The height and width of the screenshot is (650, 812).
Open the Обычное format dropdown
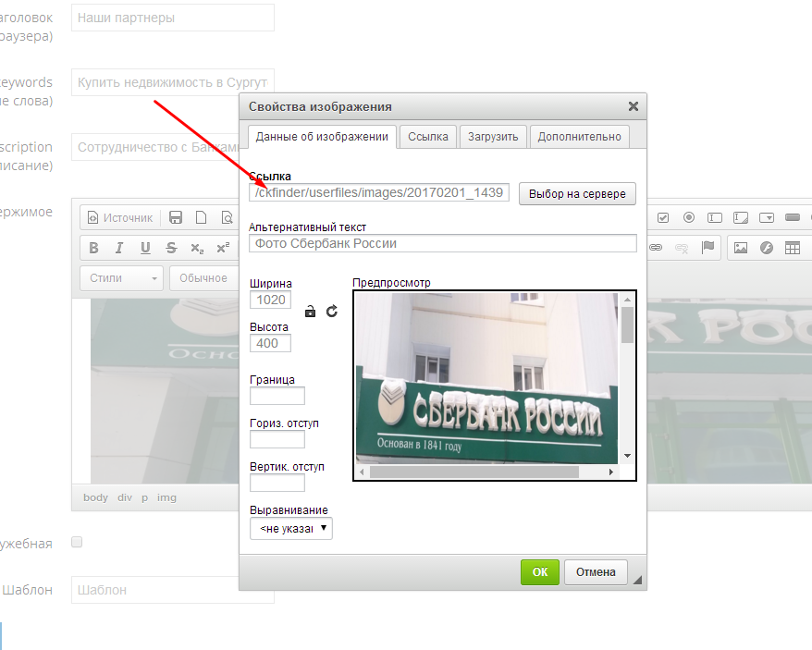click(204, 278)
